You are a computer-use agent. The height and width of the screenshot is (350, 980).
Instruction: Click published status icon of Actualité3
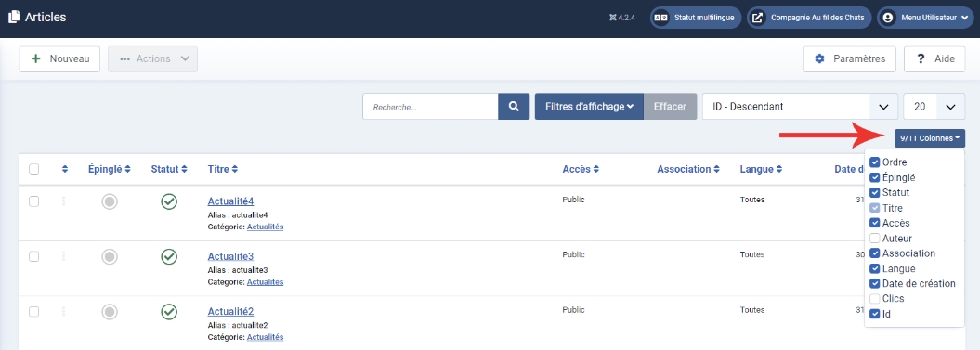tap(169, 256)
